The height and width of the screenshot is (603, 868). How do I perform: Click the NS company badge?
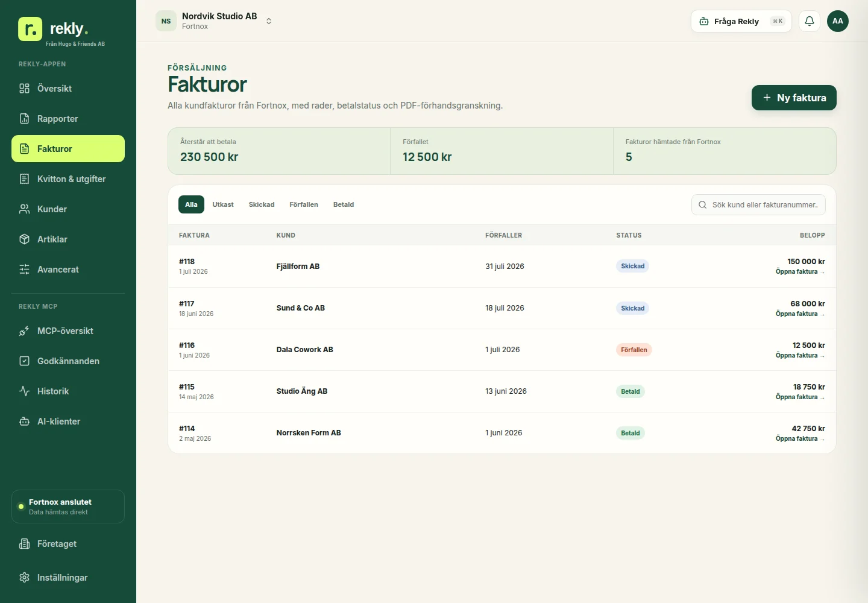166,21
